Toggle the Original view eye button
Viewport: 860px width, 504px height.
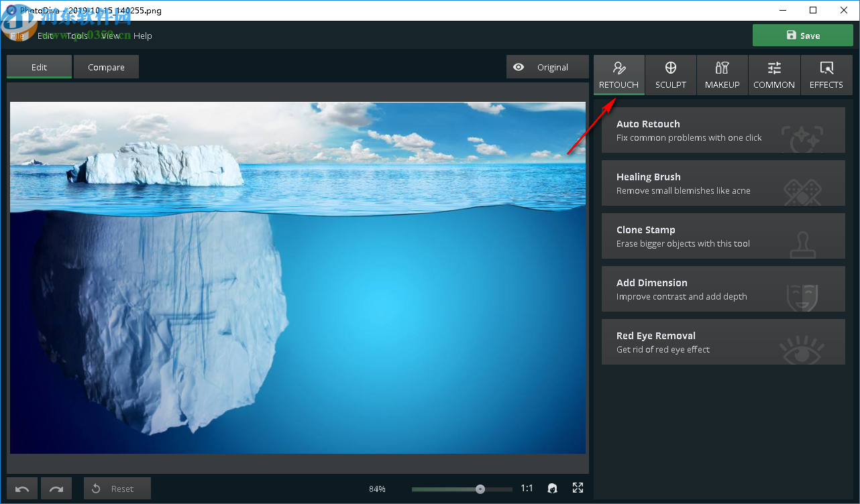pyautogui.click(x=539, y=67)
